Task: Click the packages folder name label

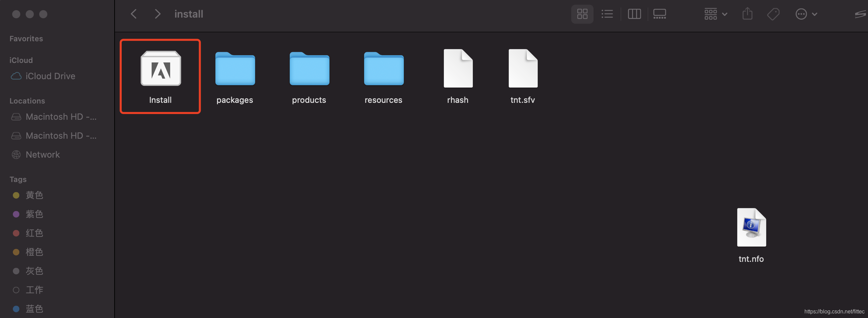Action: tap(235, 100)
